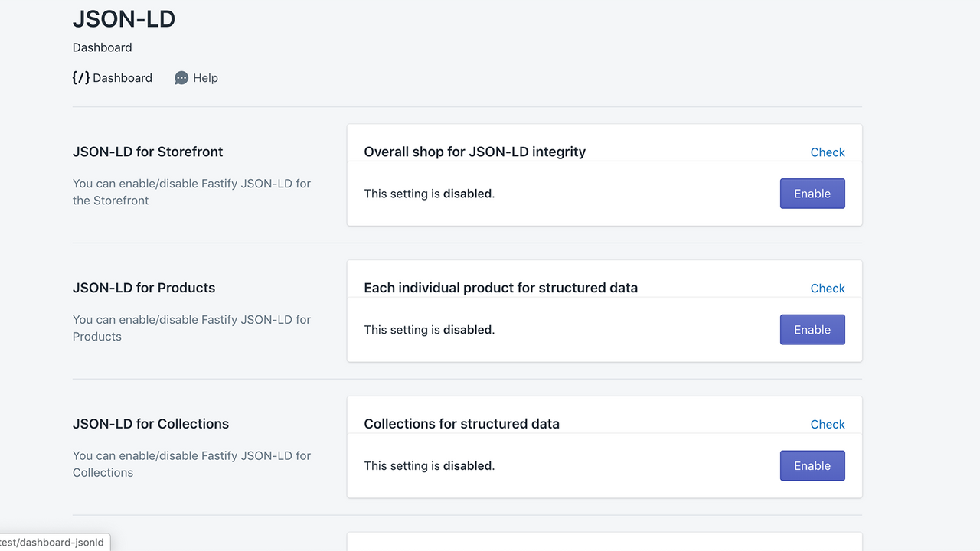Enable JSON-LD for Collections
This screenshot has width=980, height=551.
[812, 466]
